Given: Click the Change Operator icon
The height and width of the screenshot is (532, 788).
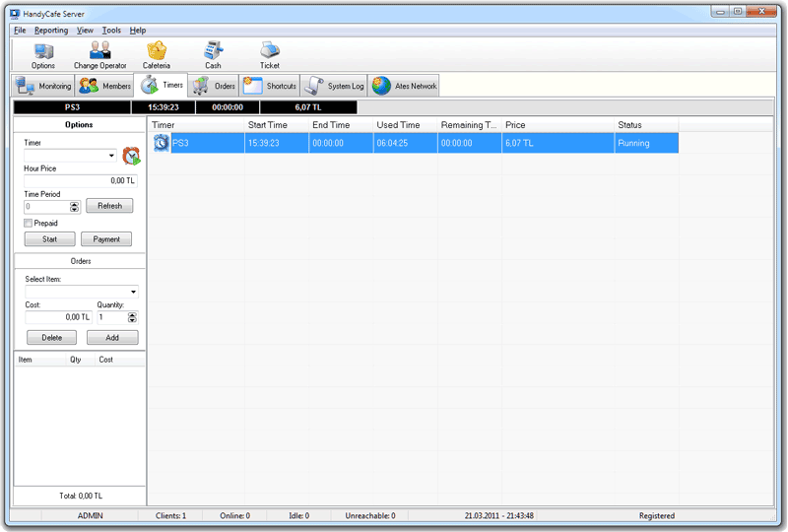Looking at the screenshot, I should tap(99, 52).
